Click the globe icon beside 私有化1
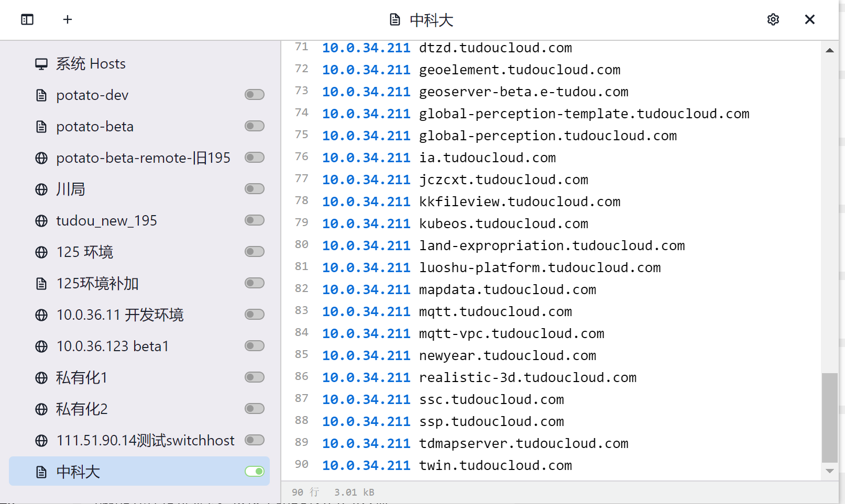Viewport: 845px width, 504px height. (x=41, y=377)
